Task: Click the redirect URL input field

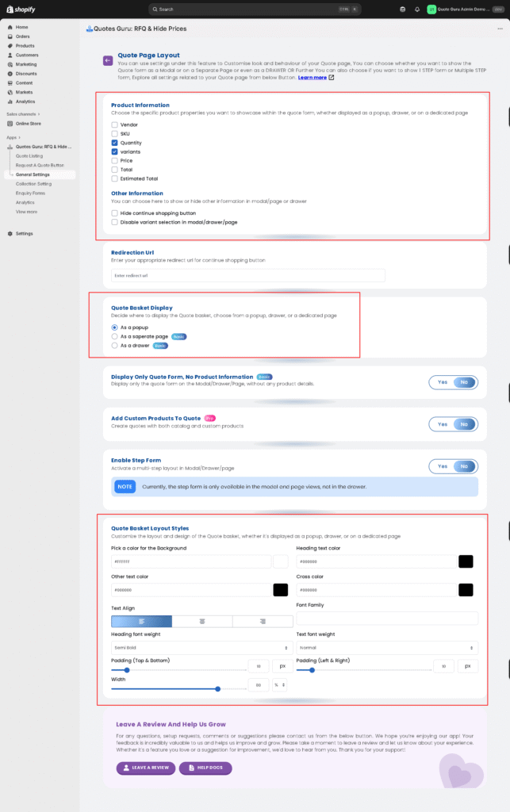Action: pos(247,275)
